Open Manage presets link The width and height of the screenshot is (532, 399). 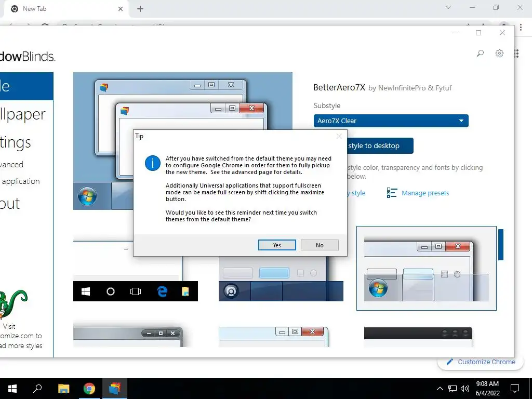(425, 193)
